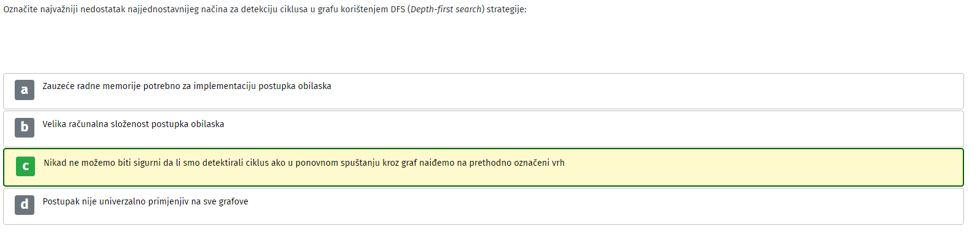Click the green letter 'c' badge

(x=25, y=166)
